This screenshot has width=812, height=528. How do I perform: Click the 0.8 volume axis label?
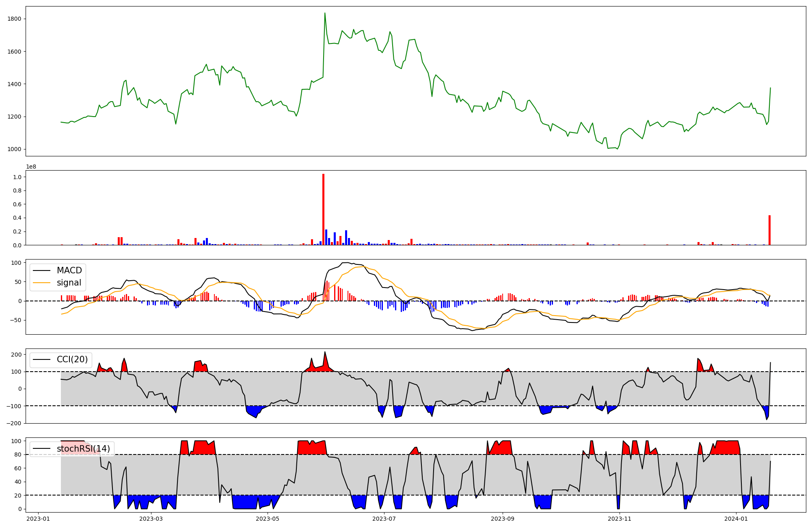pyautogui.click(x=17, y=190)
